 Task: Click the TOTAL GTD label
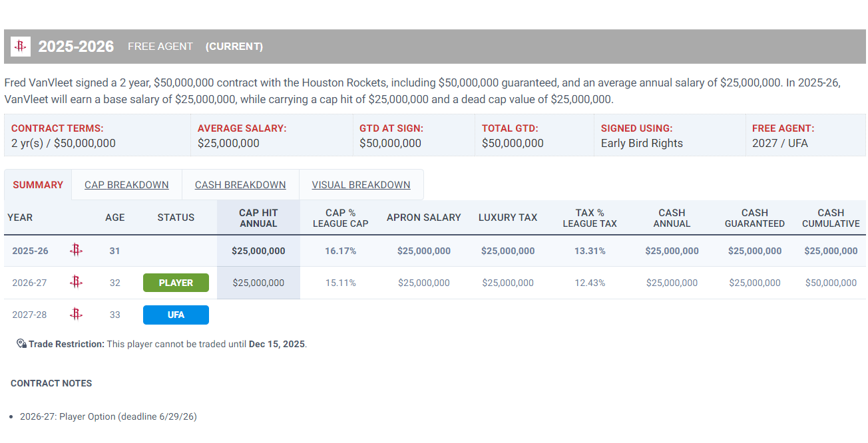tap(510, 128)
